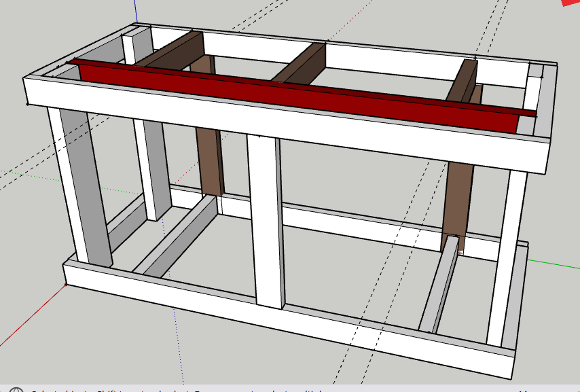Select the bottom right gray floor cross brace
This screenshot has width=580, height=392.
pyautogui.click(x=439, y=284)
